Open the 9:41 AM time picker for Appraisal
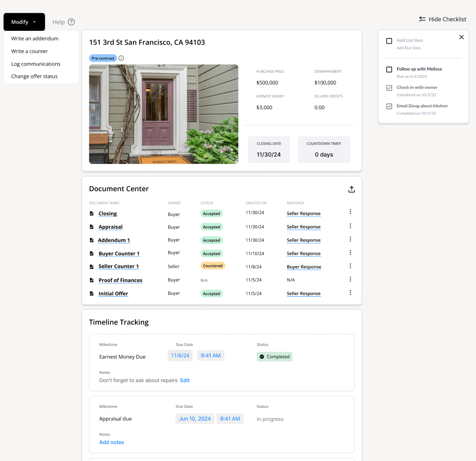The width and height of the screenshot is (476, 461). tap(230, 418)
